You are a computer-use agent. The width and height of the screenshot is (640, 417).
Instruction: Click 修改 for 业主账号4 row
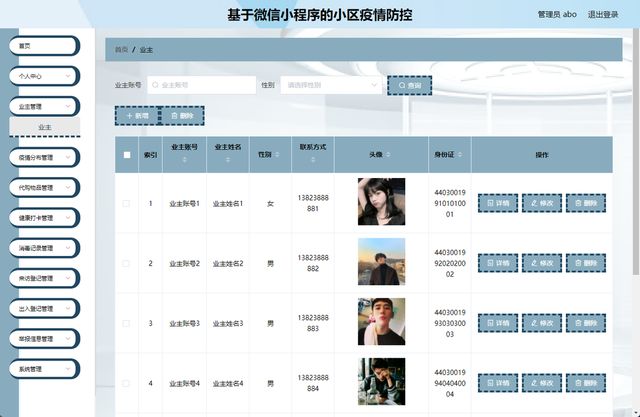(542, 383)
